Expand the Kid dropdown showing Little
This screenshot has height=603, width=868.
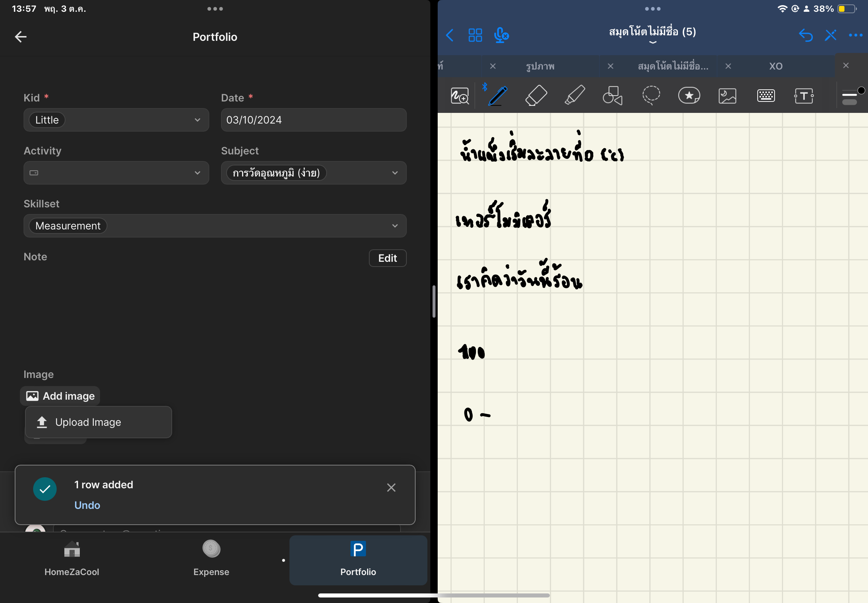click(x=116, y=120)
